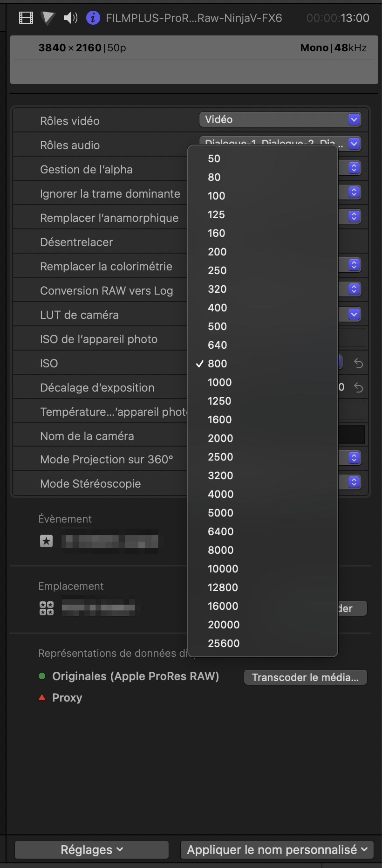Select 25600 in the ISO menu
The image size is (382, 868).
point(224,643)
